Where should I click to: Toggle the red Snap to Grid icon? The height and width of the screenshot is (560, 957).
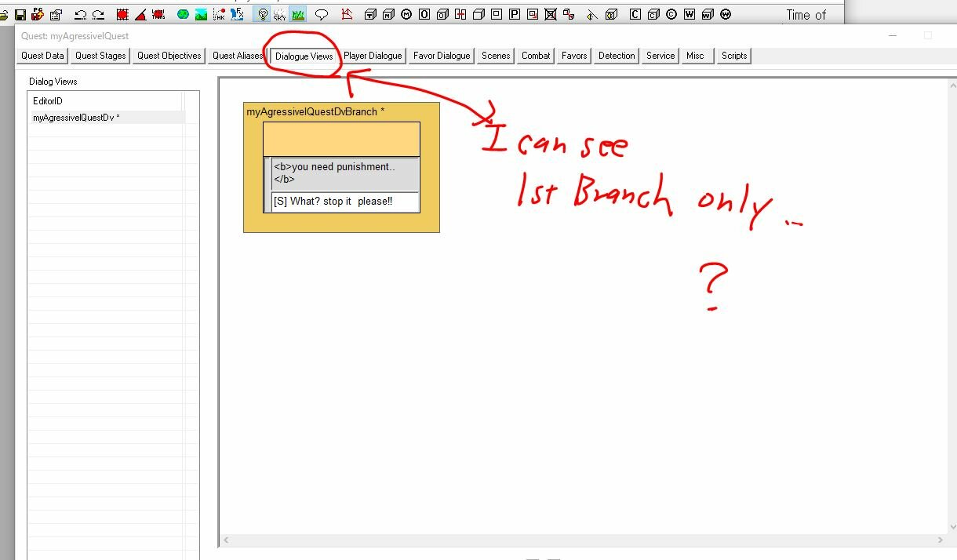(122, 15)
